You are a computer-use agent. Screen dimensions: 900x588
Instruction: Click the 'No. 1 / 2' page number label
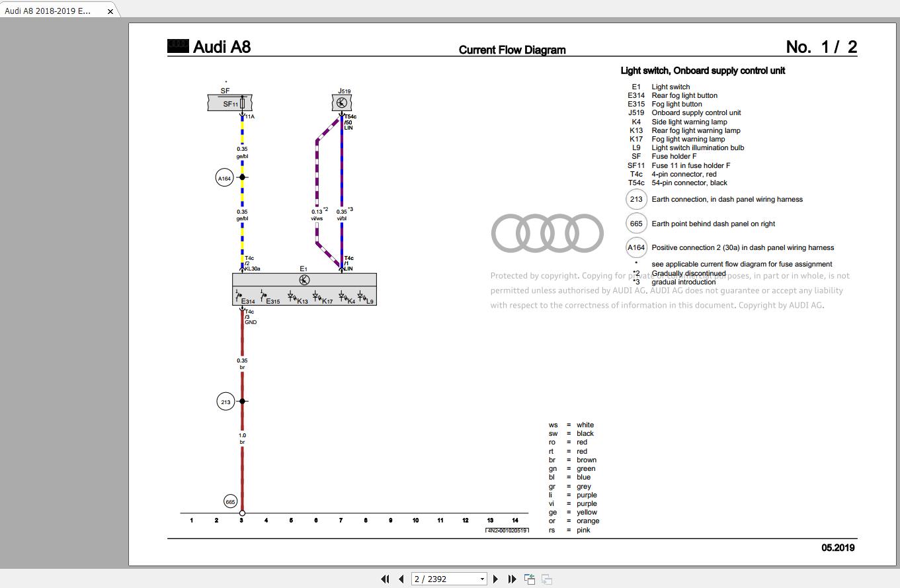tap(821, 47)
